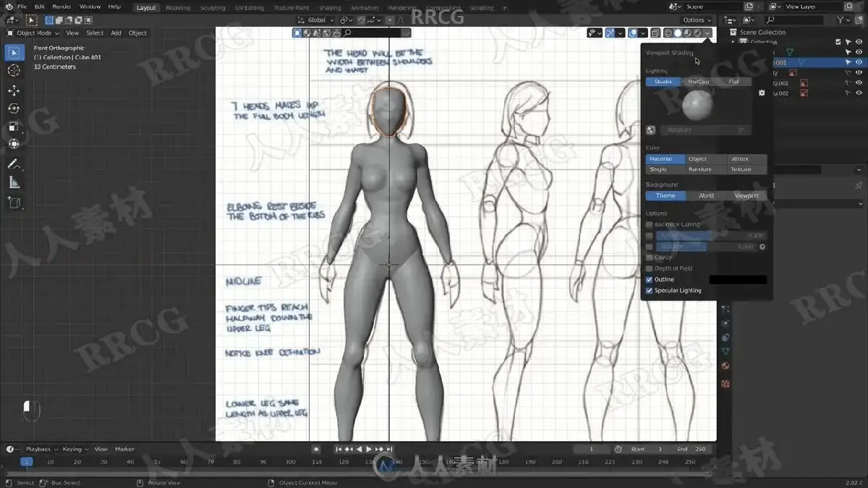
Task: Enable the Shadow checkbox
Action: (x=649, y=247)
